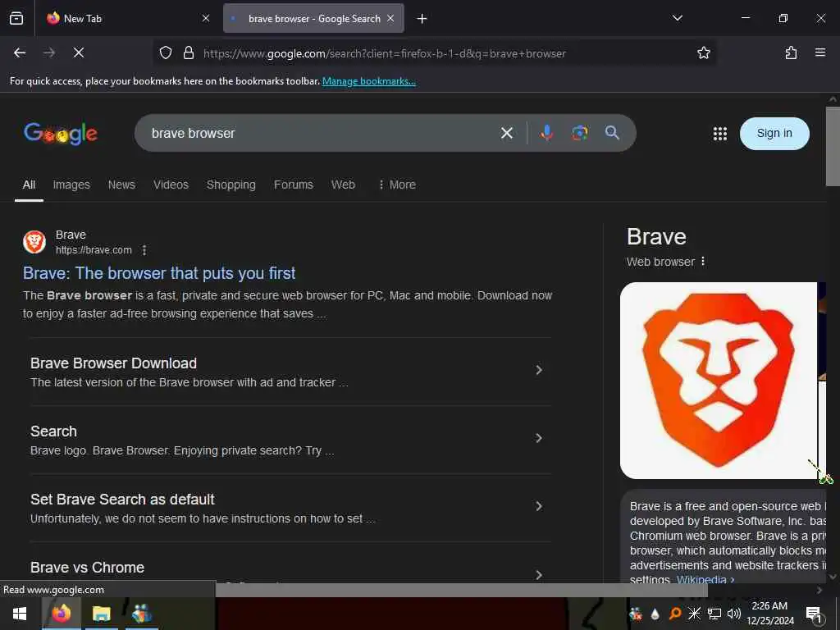This screenshot has width=840, height=630.
Task: Go to Google homepage via logo
Action: [61, 134]
